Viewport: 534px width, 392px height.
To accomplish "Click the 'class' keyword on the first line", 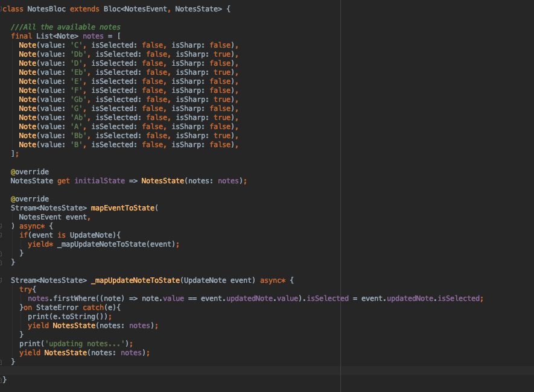I will 13,9.
